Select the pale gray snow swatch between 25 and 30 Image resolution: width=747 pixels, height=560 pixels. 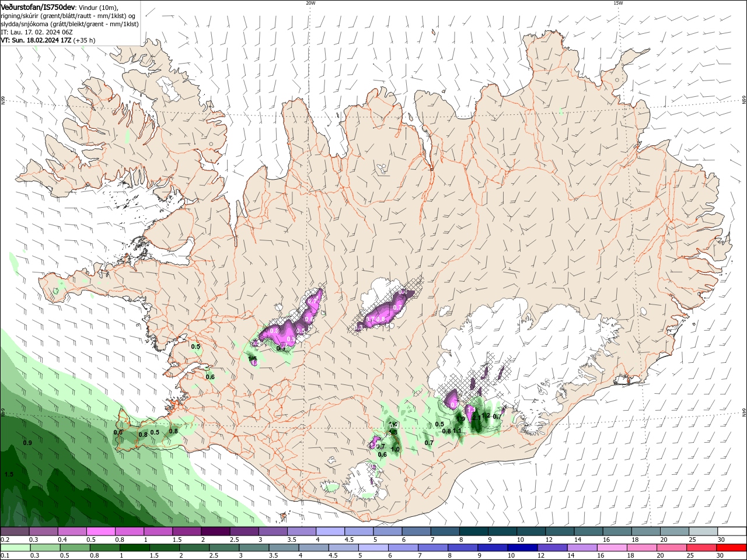coord(704,531)
